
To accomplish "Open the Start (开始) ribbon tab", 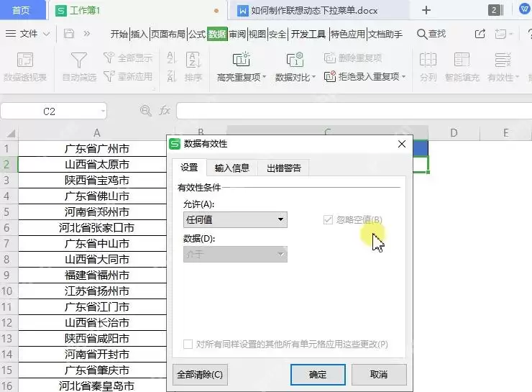I will point(119,34).
